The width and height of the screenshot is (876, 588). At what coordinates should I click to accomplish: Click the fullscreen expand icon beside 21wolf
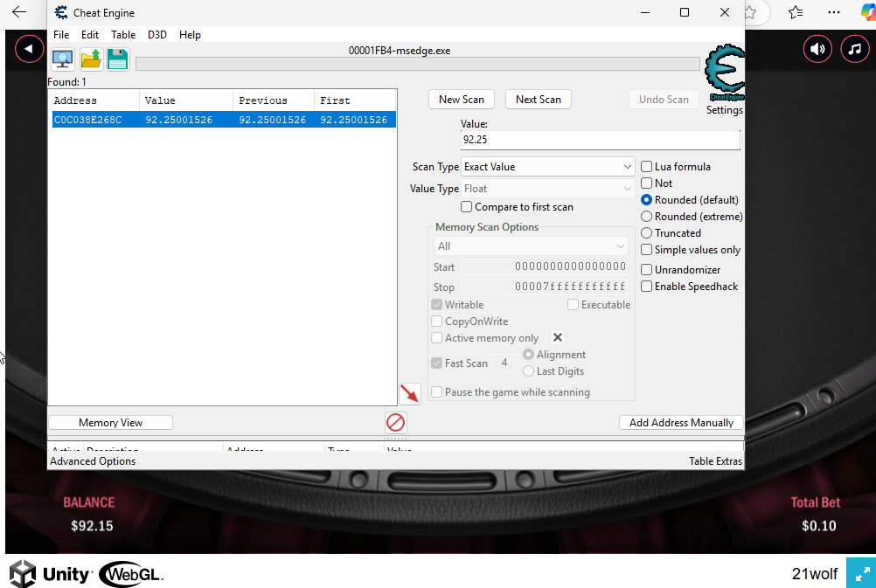point(860,574)
